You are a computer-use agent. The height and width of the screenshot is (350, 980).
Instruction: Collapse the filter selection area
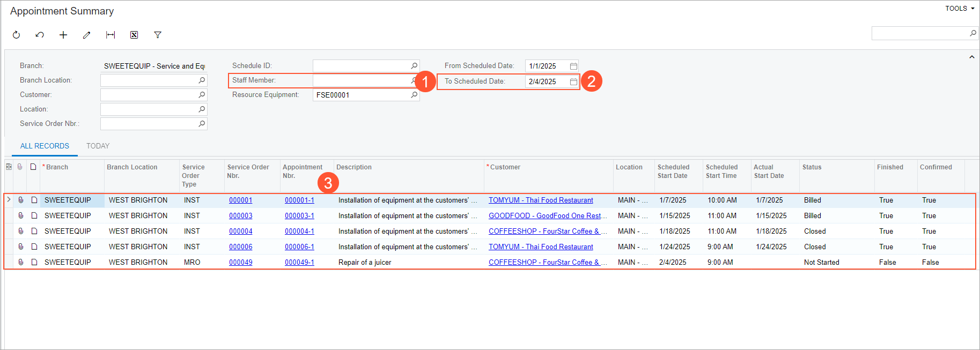[x=971, y=57]
